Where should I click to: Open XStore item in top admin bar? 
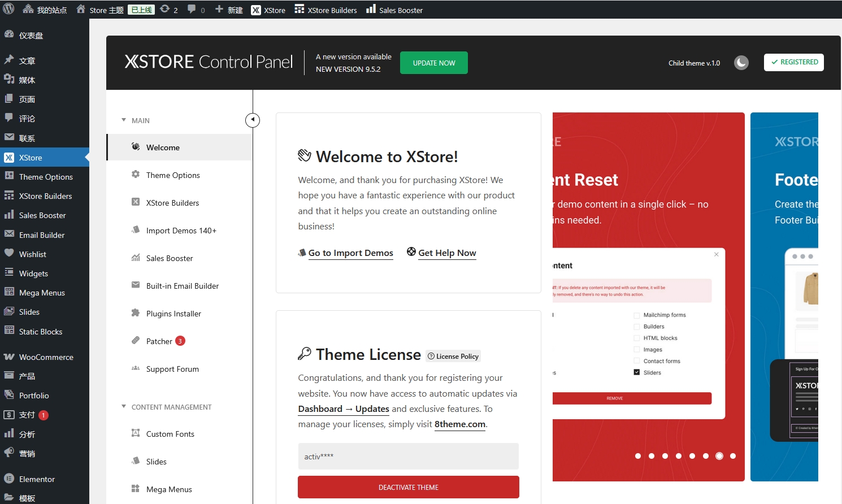point(268,10)
